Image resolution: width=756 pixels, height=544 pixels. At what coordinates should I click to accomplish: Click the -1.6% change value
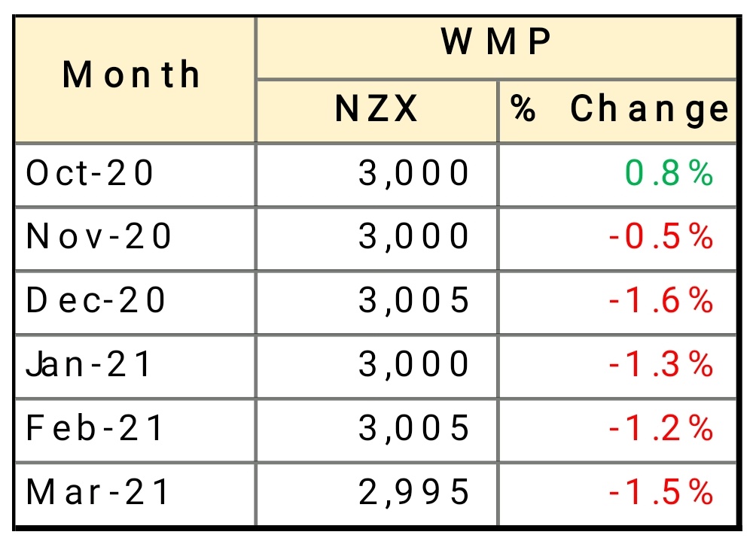(x=660, y=301)
